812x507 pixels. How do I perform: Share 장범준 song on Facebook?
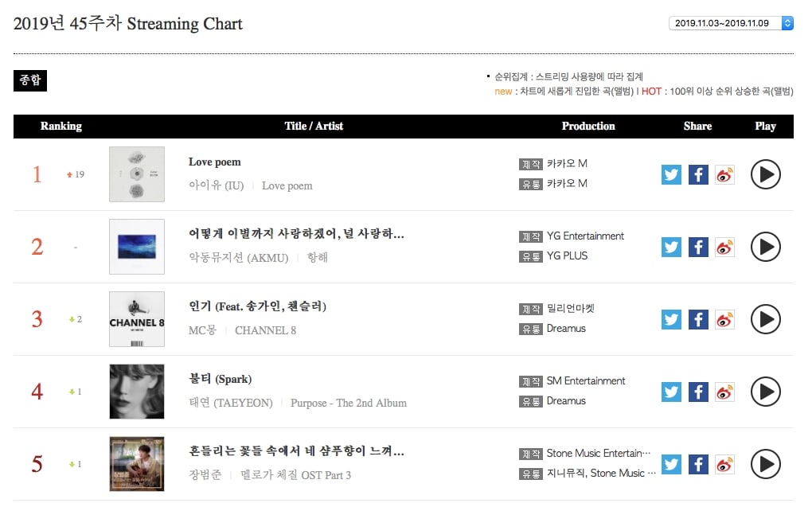tap(698, 465)
